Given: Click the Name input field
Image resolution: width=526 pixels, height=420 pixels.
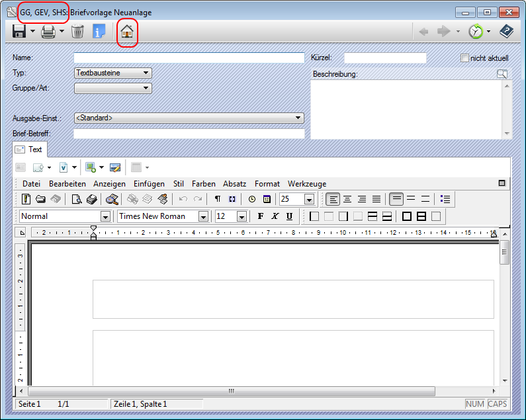Looking at the screenshot, I should pyautogui.click(x=189, y=58).
